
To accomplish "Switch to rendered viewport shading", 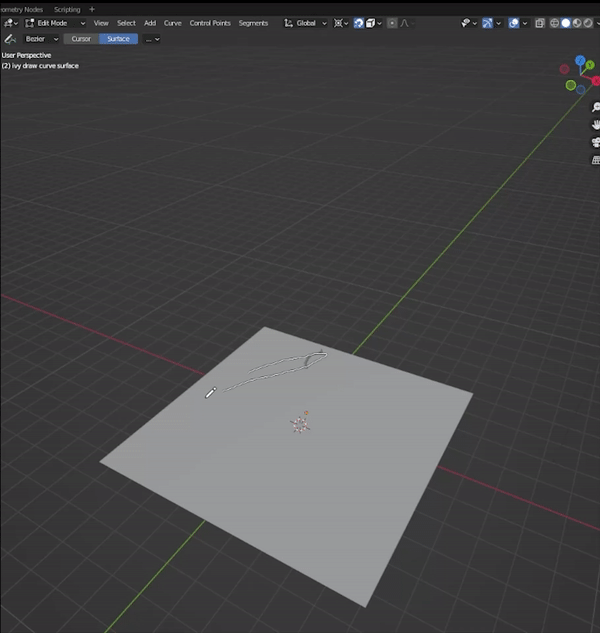I will tap(588, 23).
